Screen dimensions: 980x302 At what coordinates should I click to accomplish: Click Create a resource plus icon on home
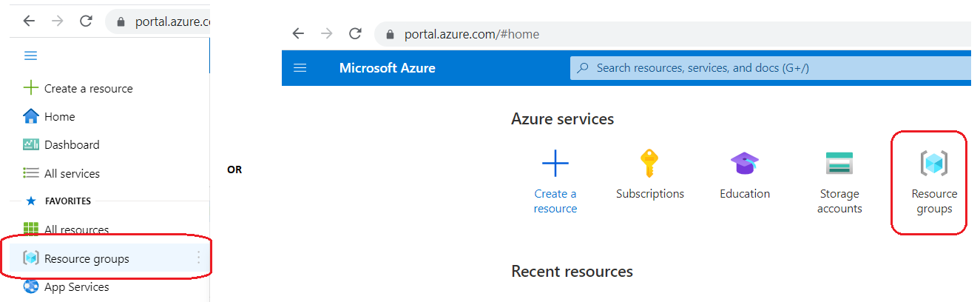point(555,163)
